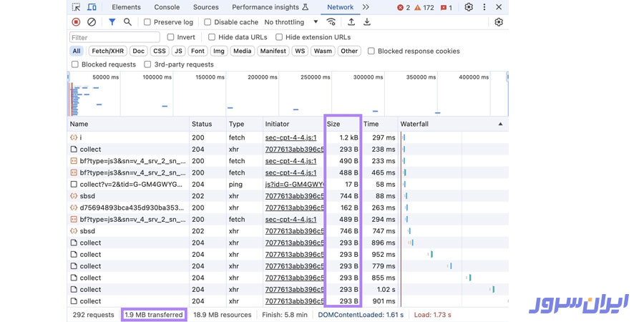
Task: Toggle the device toolbar icon
Action: pyautogui.click(x=92, y=7)
